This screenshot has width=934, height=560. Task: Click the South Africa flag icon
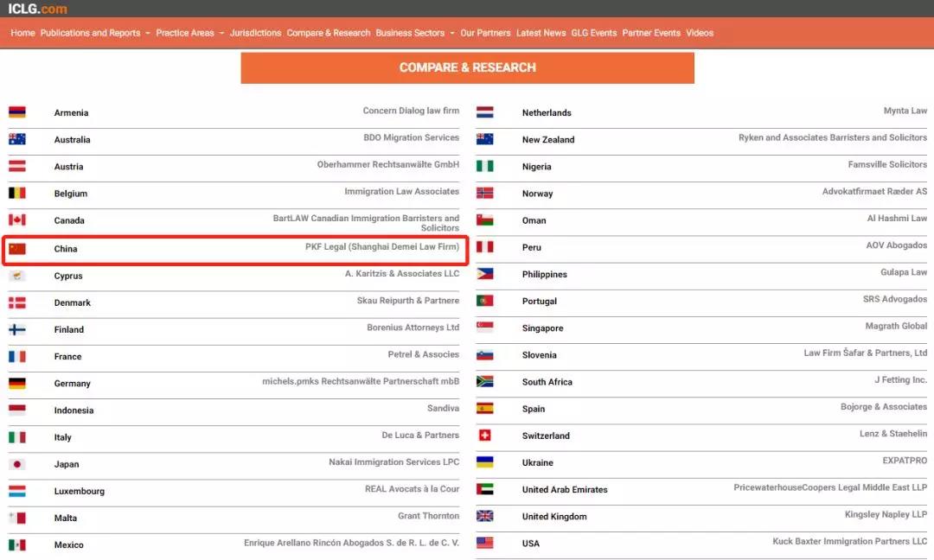coord(485,381)
